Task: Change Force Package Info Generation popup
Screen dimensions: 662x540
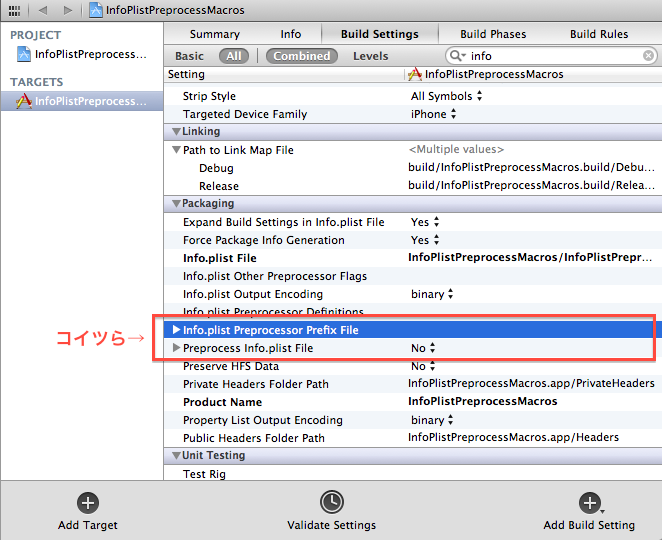Action: click(425, 240)
